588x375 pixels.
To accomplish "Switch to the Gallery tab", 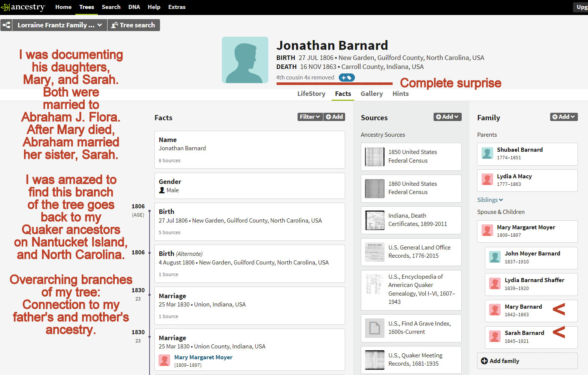I will [x=371, y=94].
